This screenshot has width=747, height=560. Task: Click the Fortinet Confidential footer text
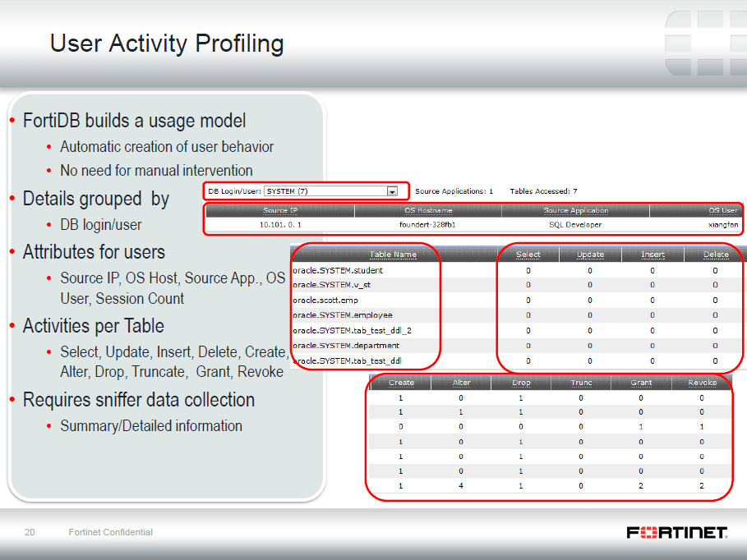point(110,532)
